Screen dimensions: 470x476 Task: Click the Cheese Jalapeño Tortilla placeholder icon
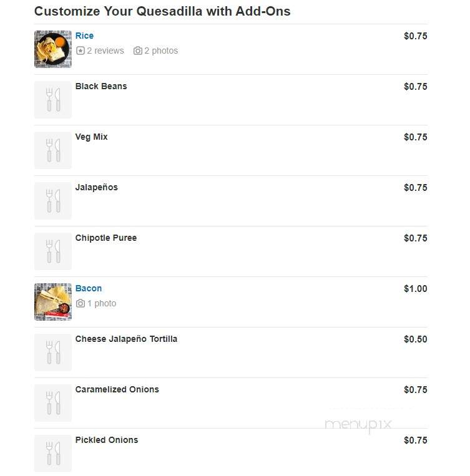[53, 352]
